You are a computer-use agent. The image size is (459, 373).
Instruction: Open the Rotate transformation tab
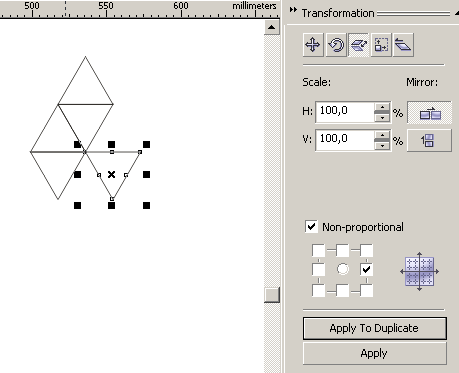tap(336, 45)
